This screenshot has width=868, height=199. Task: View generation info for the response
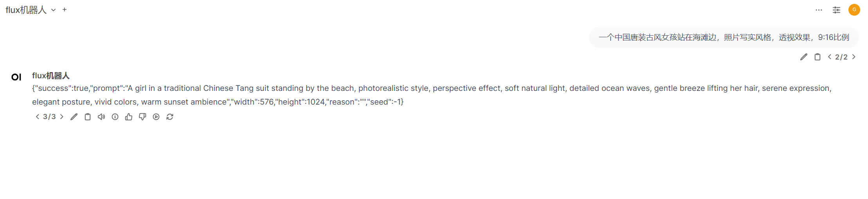[x=115, y=117]
